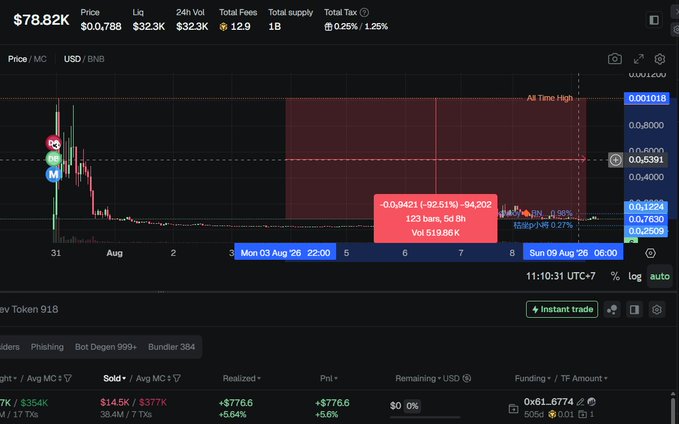Click the gift icon beside the tax rate
Image resolution: width=679 pixels, height=424 pixels.
point(328,27)
